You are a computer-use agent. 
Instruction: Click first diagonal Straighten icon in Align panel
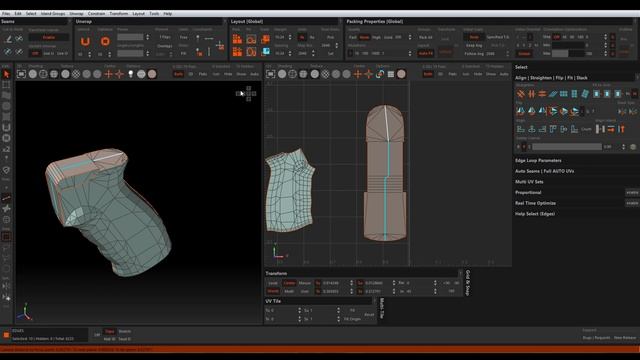pyautogui.click(x=520, y=94)
